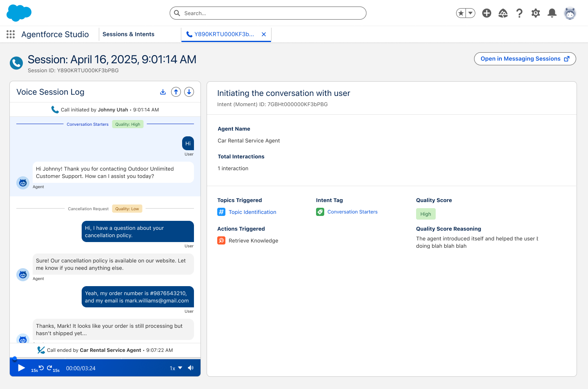The width and height of the screenshot is (588, 389).
Task: Open the Trailhead guidance icon
Action: tap(503, 13)
